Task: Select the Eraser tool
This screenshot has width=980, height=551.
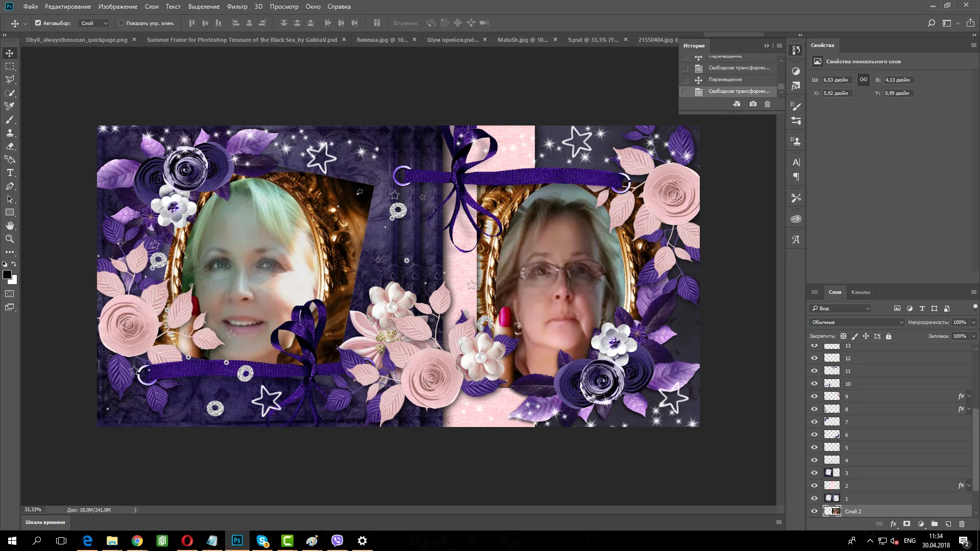Action: (x=10, y=146)
